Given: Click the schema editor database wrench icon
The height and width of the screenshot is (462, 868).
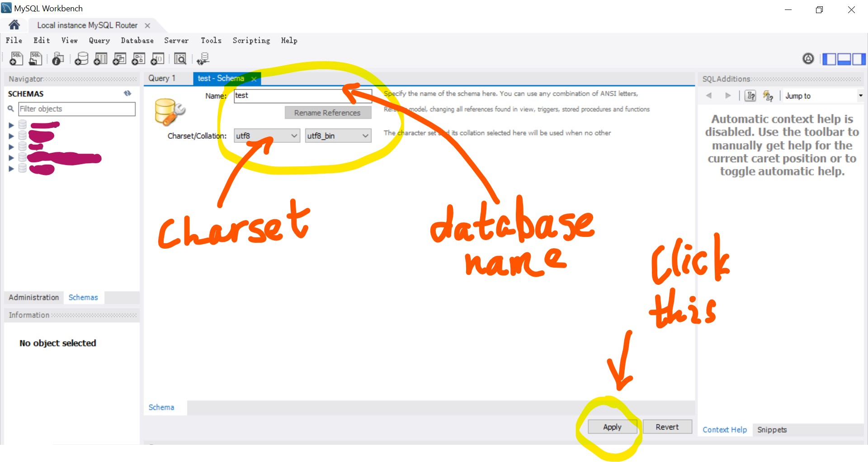Looking at the screenshot, I should pyautogui.click(x=169, y=112).
